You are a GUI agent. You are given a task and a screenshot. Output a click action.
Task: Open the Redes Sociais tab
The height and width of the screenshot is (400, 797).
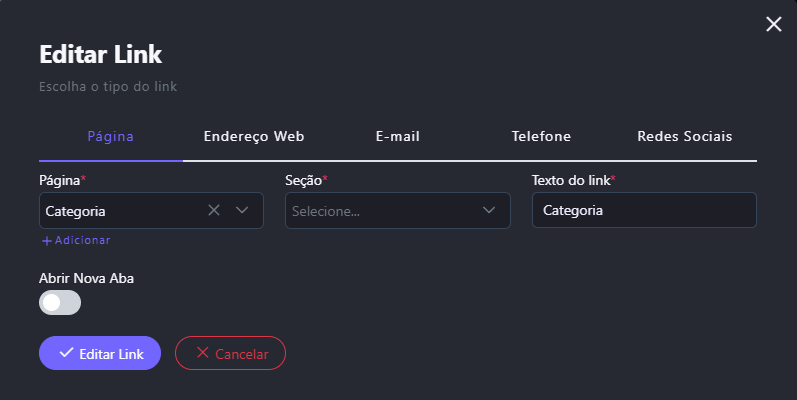pos(685,137)
